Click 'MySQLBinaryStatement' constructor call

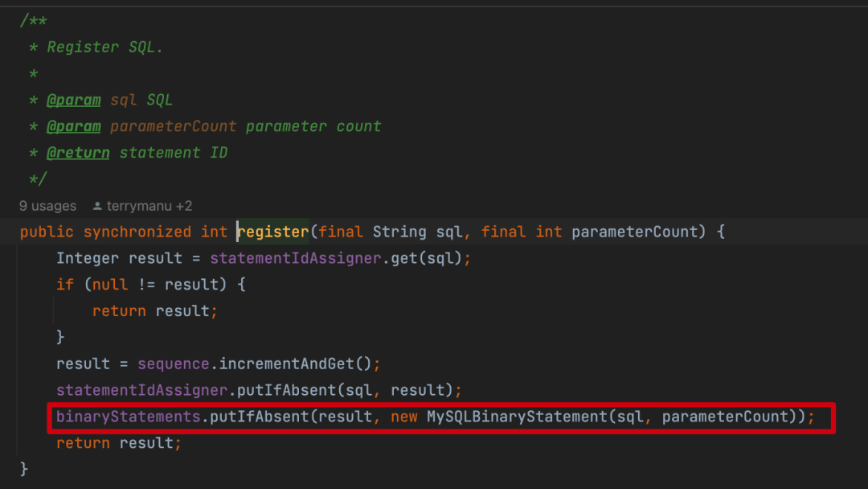pos(517,417)
